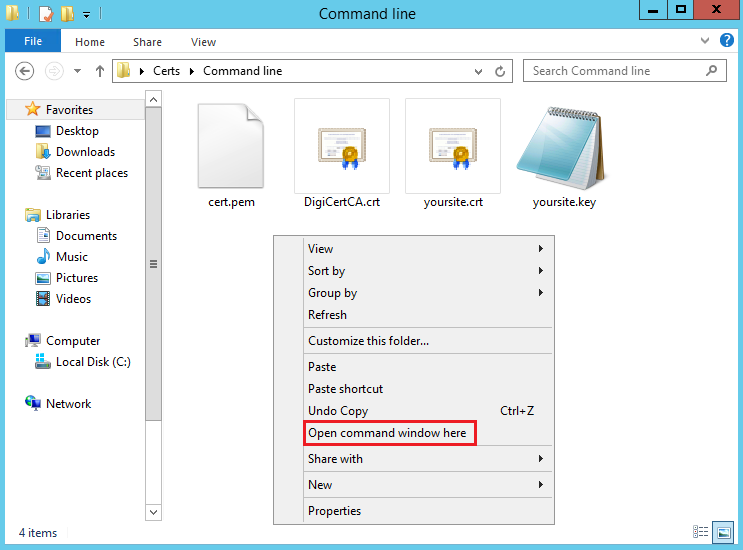Viewport: 743px width, 550px height.
Task: Open the File ribbon tab
Action: 33,42
